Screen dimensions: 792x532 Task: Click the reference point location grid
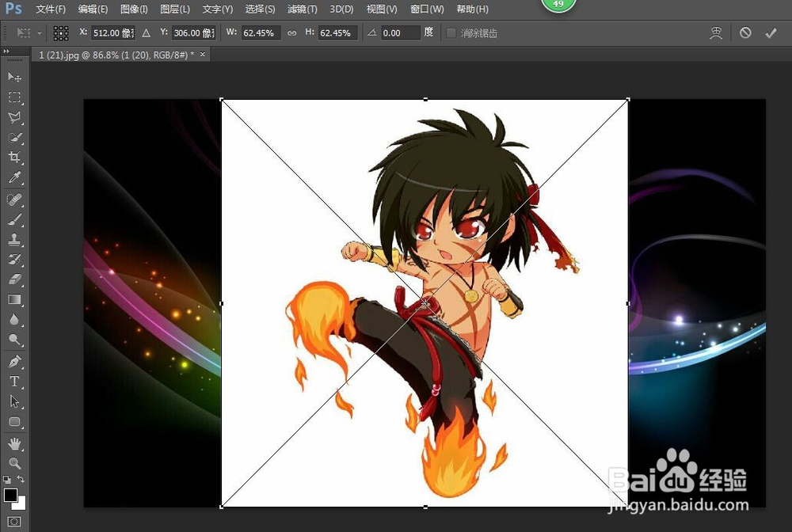(61, 33)
